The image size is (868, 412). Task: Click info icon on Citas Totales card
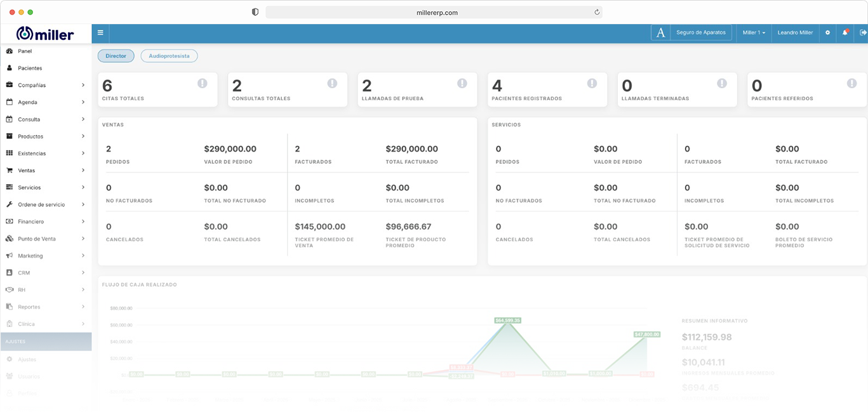pos(203,83)
